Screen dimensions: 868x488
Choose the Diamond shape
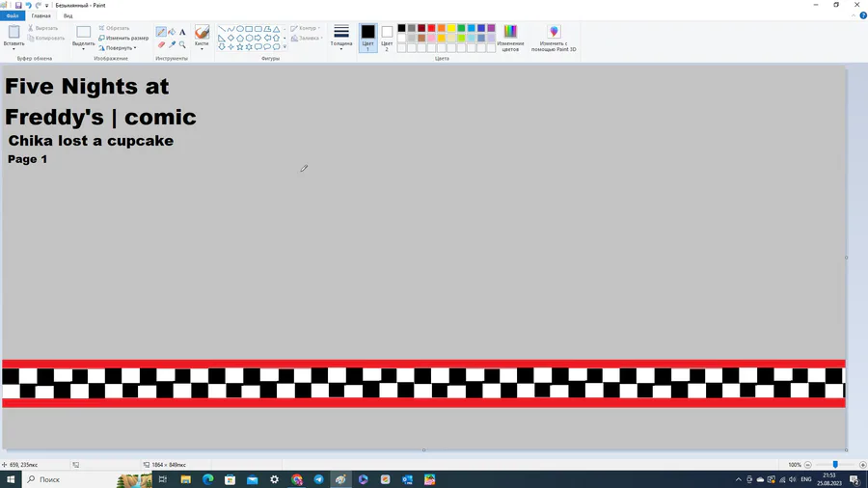[231, 39]
